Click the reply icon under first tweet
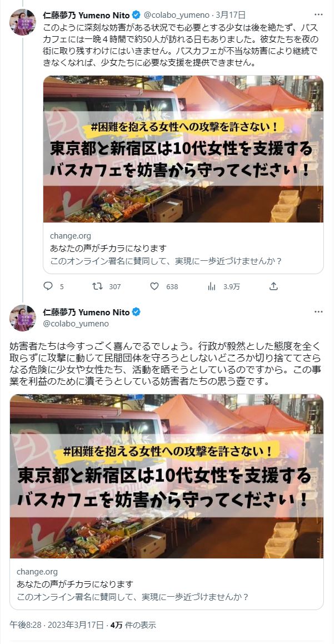The height and width of the screenshot is (644, 335). coord(48,286)
